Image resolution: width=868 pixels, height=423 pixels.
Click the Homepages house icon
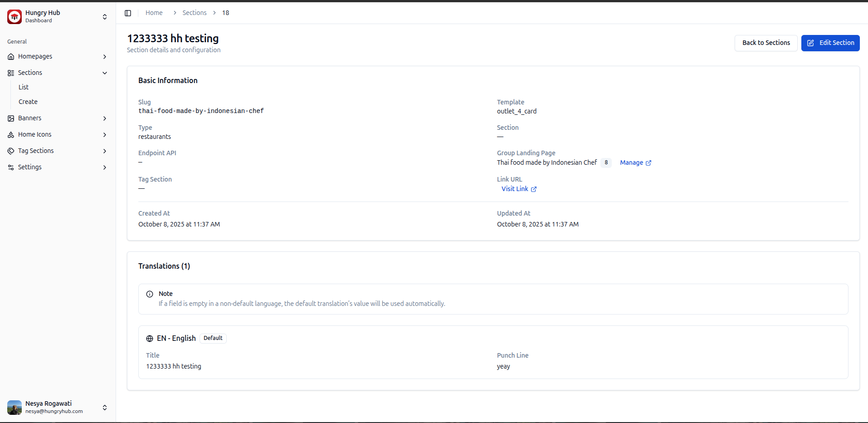click(11, 57)
